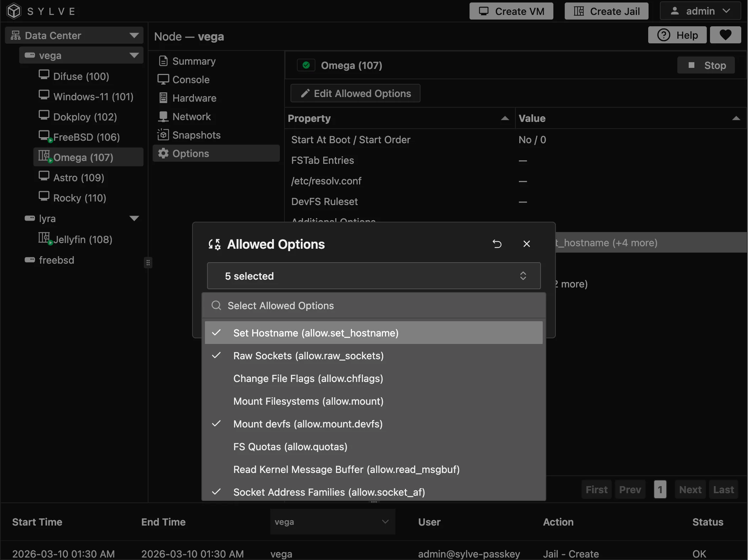Open the Network menu item
This screenshot has height=560, width=748.
tap(191, 117)
